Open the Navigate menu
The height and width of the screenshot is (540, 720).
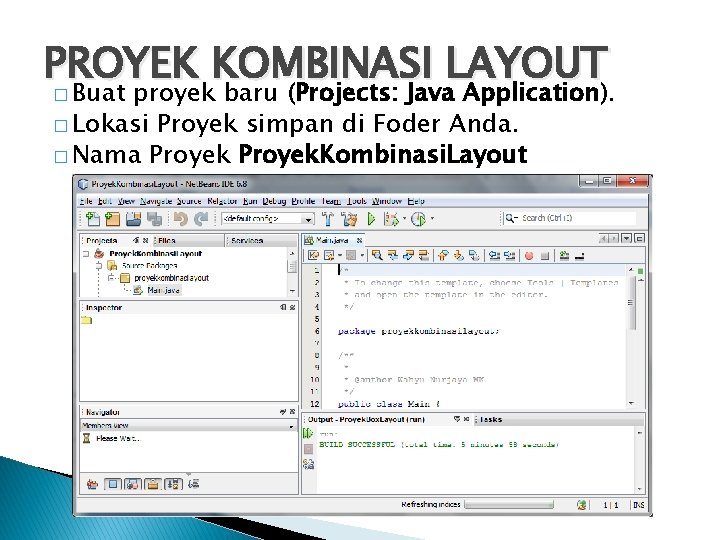(156, 201)
